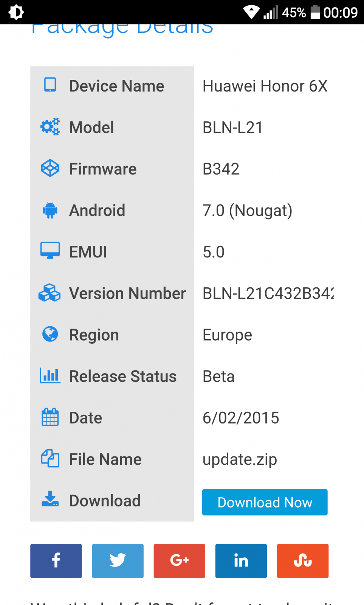This screenshot has height=605, width=364.
Task: Tap the 'Android' label
Action: (x=97, y=211)
